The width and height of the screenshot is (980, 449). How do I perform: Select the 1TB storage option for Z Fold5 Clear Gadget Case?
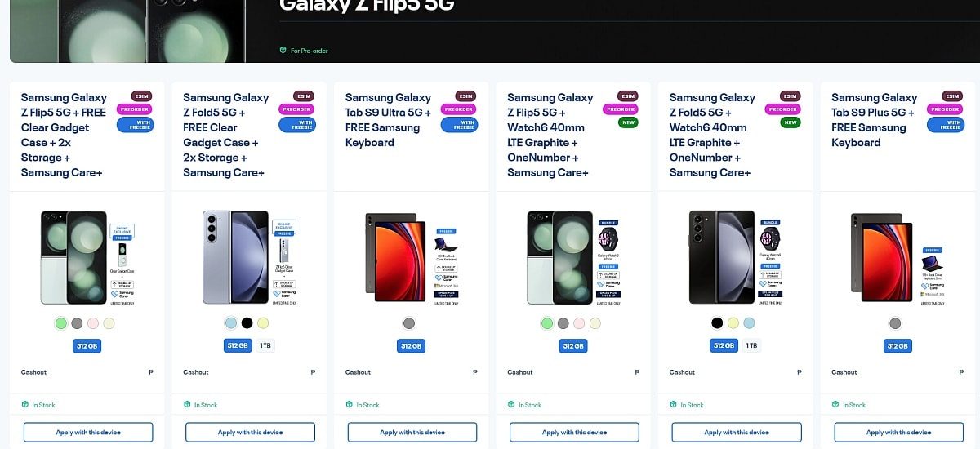[x=265, y=345]
